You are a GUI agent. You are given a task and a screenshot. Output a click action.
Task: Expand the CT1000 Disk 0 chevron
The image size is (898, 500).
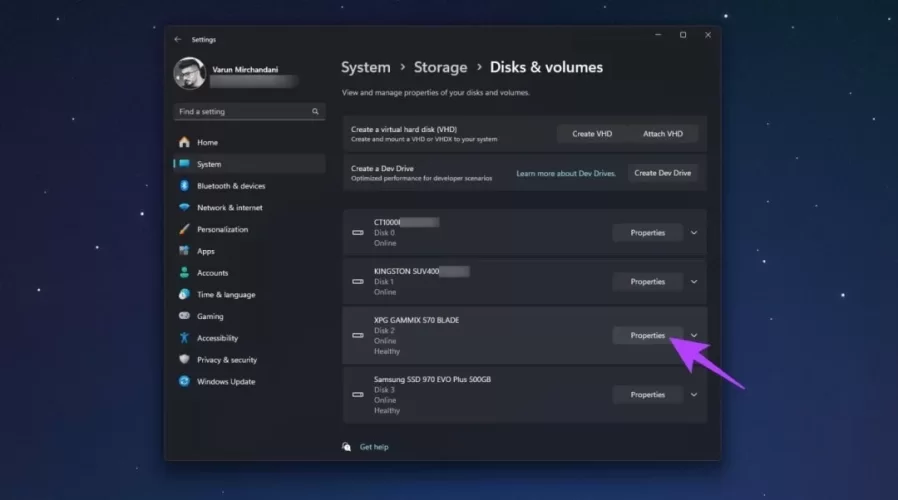(694, 233)
